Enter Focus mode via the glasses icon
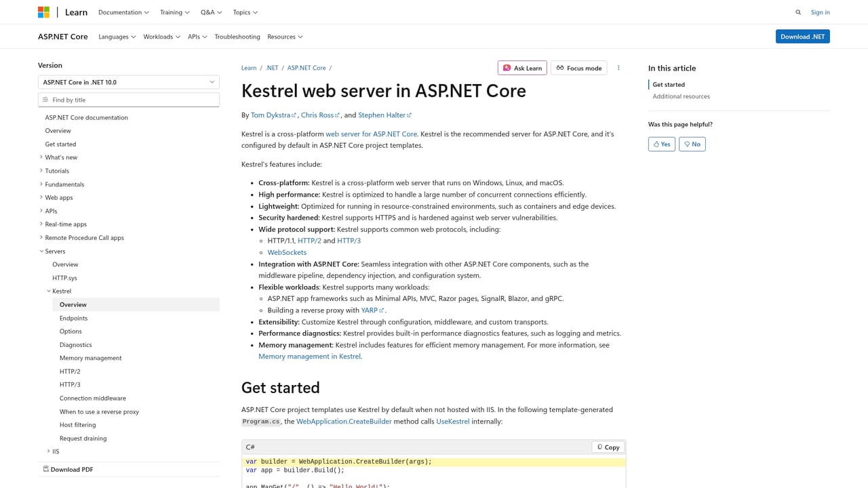 click(x=561, y=68)
